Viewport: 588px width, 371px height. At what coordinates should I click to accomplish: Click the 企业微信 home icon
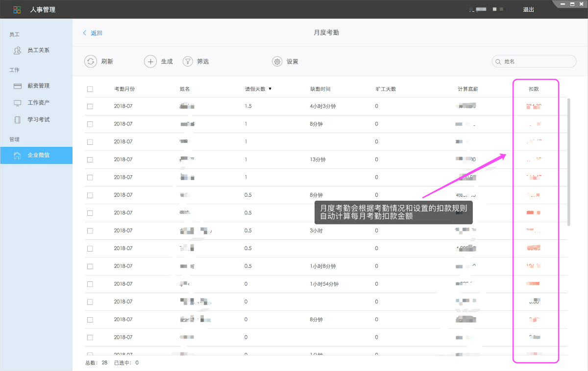pos(18,156)
